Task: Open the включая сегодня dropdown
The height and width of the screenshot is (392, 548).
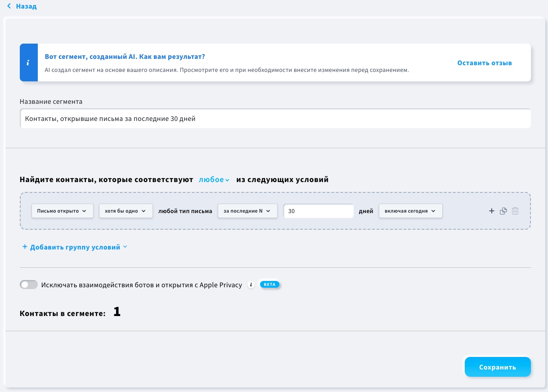Action: pyautogui.click(x=410, y=211)
